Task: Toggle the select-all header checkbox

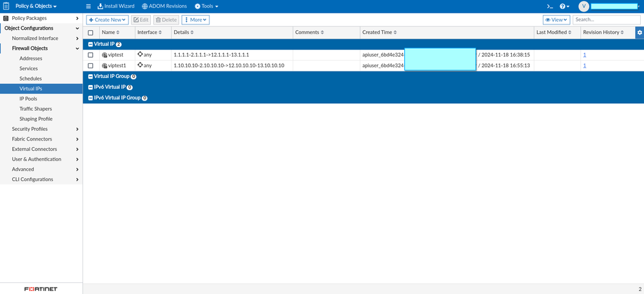Action: tap(91, 32)
